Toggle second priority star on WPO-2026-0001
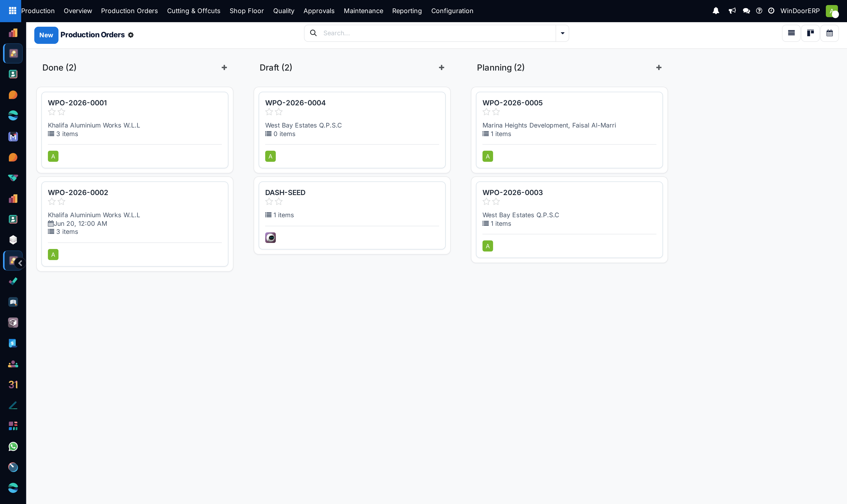This screenshot has height=504, width=847. [62, 112]
